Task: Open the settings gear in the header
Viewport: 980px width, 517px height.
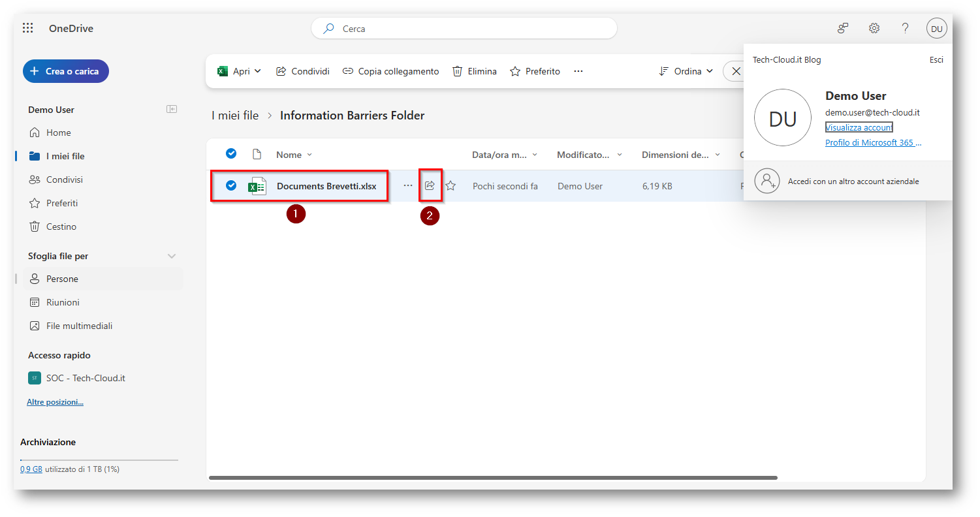Action: click(874, 28)
